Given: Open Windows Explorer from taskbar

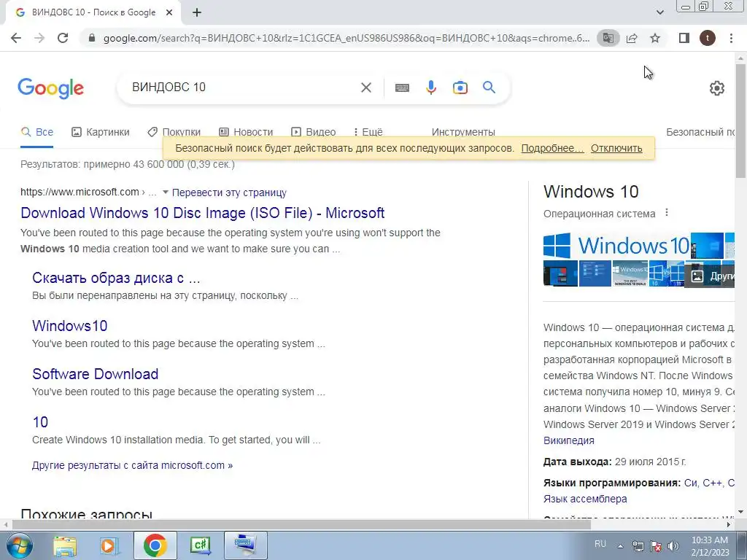Looking at the screenshot, I should tap(65, 545).
